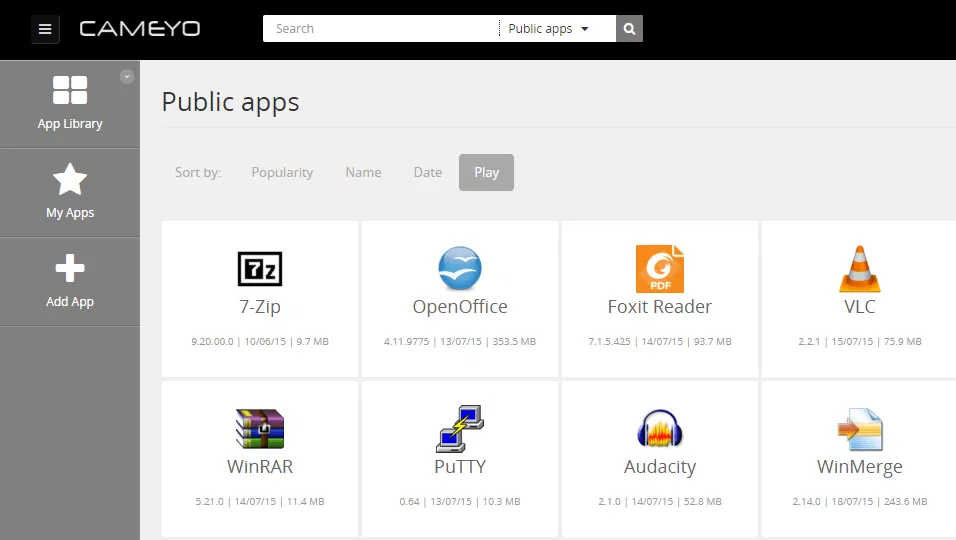Open the App Library grid icon
Viewport: 956px width, 540px height.
click(70, 90)
